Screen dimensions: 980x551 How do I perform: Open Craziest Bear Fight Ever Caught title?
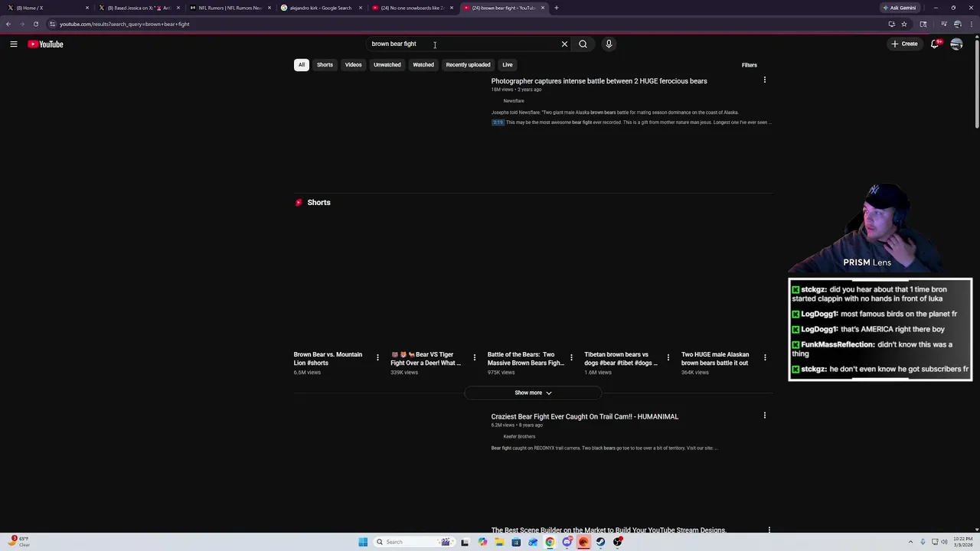pos(585,417)
